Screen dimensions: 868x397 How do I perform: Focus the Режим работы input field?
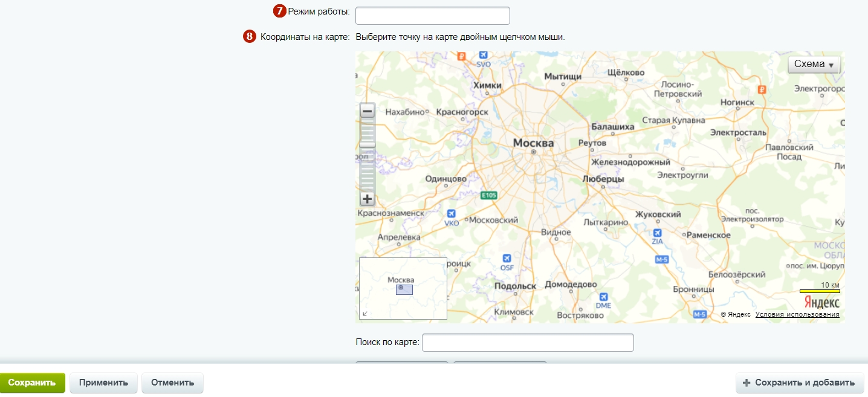(432, 16)
